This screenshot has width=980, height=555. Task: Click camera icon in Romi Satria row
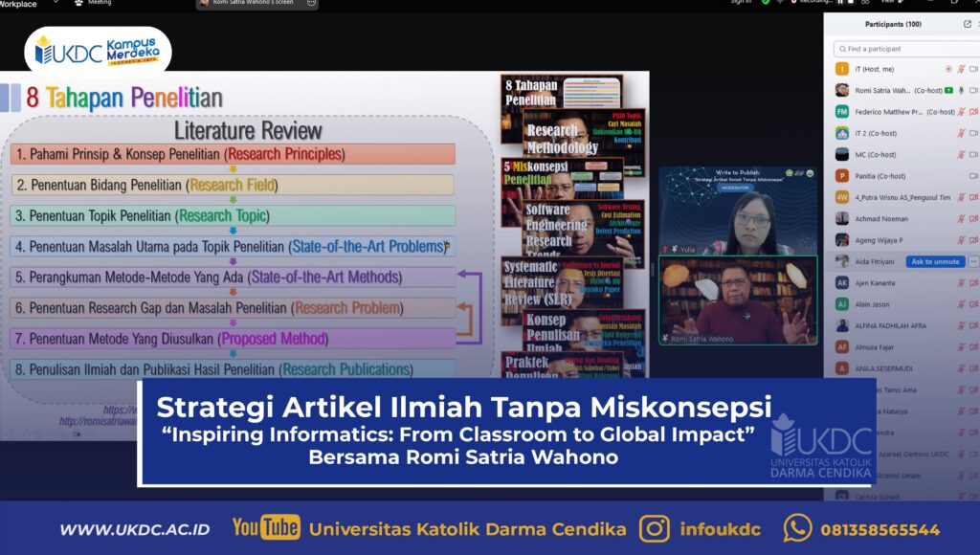(x=973, y=90)
